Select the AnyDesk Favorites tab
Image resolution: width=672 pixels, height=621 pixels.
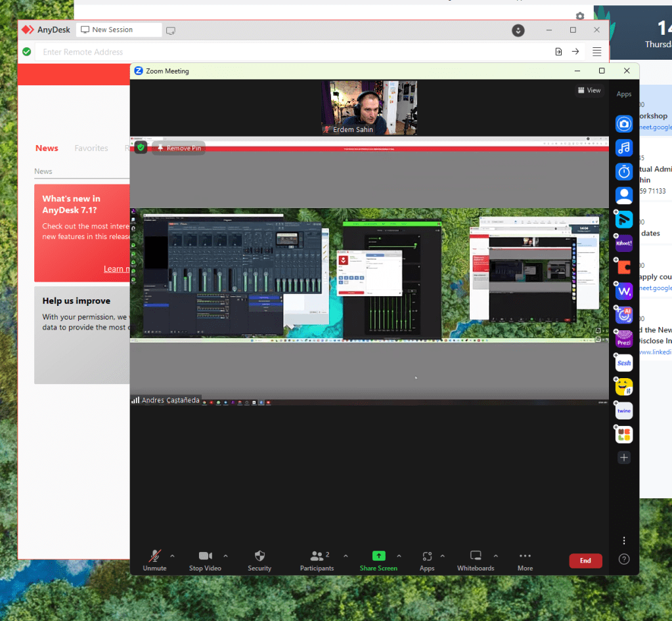pos(91,148)
